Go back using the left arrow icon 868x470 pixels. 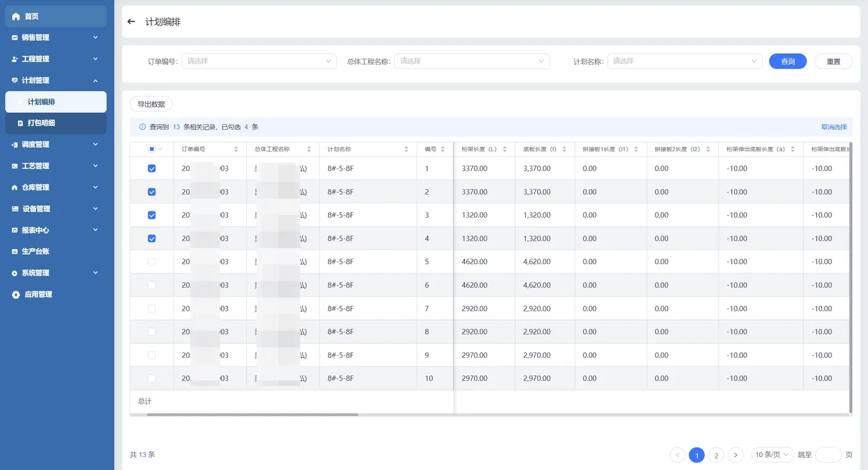pos(131,22)
